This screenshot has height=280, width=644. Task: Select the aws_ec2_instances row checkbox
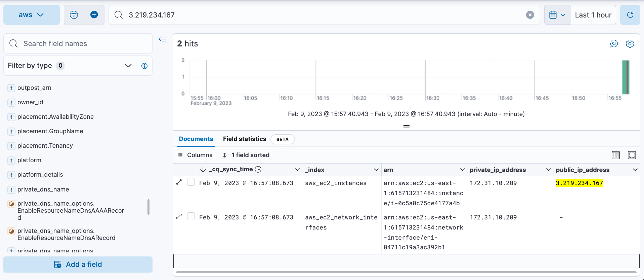click(191, 182)
